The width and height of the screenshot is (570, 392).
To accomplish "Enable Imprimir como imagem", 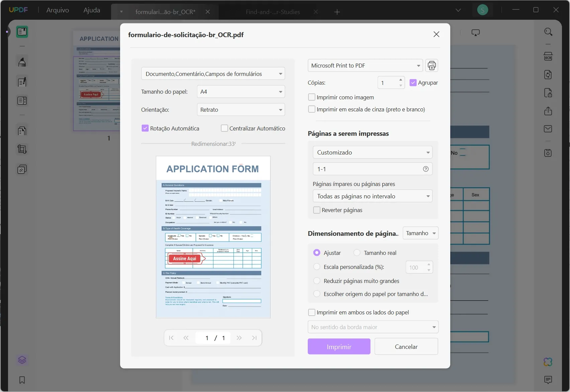I will point(311,97).
